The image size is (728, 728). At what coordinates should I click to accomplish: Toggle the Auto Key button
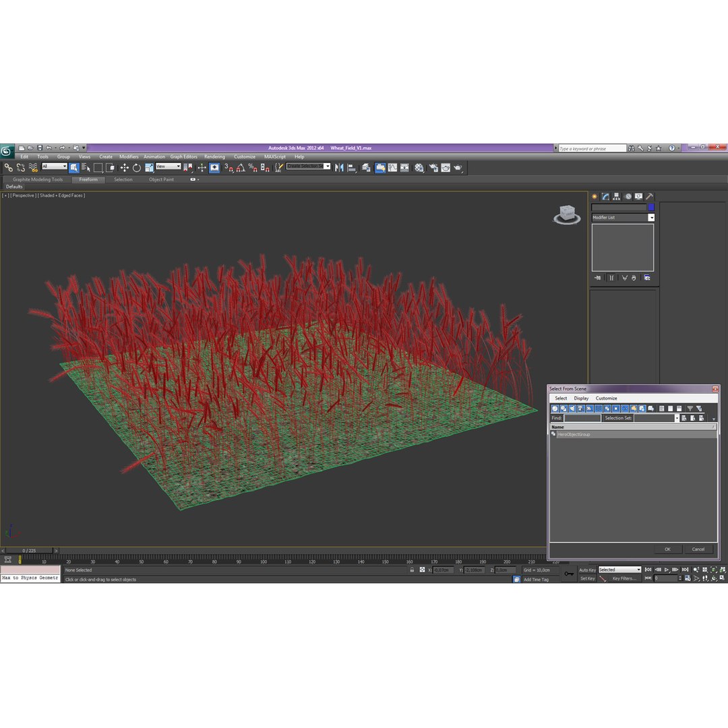point(587,570)
